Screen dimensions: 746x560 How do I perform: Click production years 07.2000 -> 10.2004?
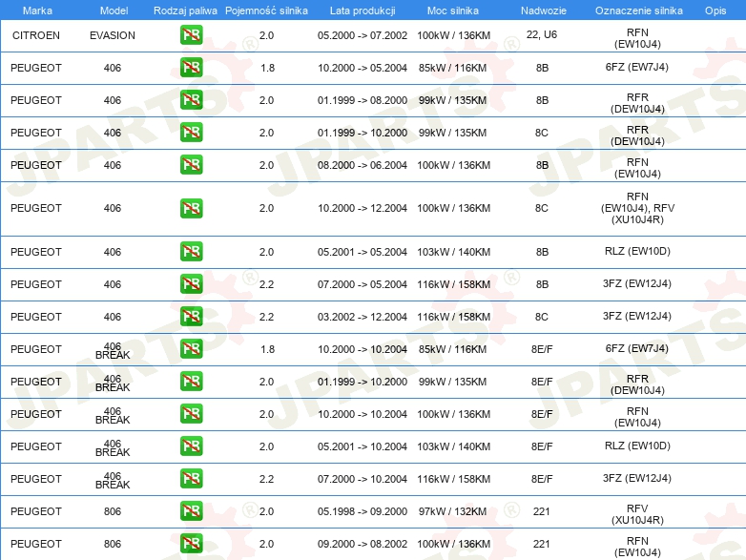click(363, 479)
